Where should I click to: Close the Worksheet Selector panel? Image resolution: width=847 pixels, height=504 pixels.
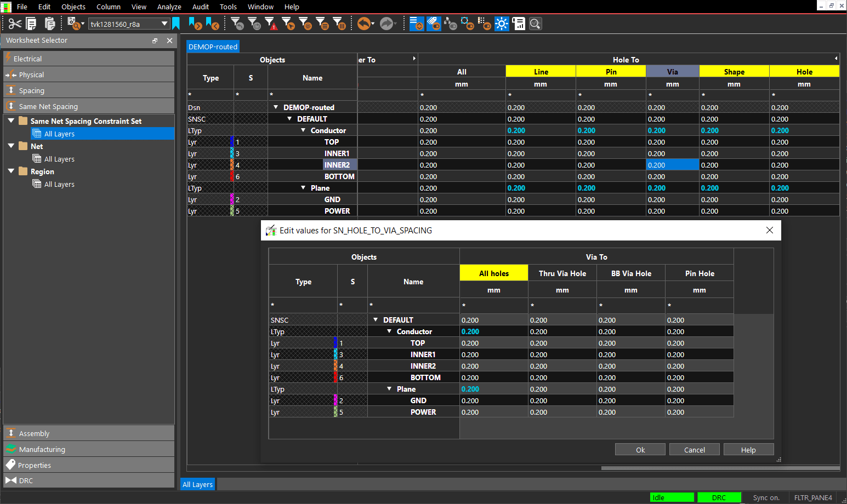coord(169,41)
